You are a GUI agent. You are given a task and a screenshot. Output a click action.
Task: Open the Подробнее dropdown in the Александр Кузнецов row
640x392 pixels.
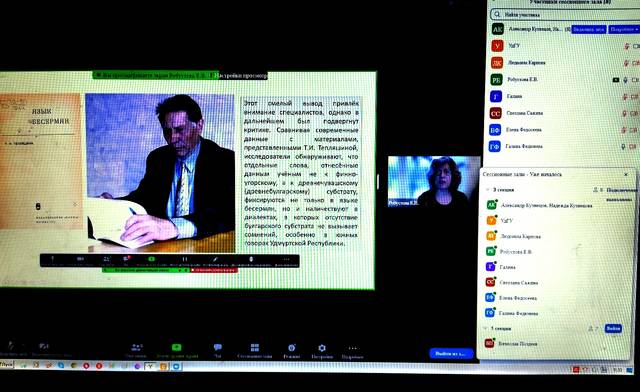624,29
